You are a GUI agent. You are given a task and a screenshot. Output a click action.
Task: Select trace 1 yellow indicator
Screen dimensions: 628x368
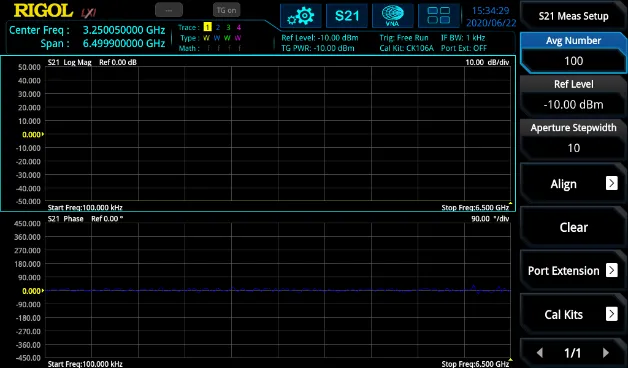tap(207, 27)
